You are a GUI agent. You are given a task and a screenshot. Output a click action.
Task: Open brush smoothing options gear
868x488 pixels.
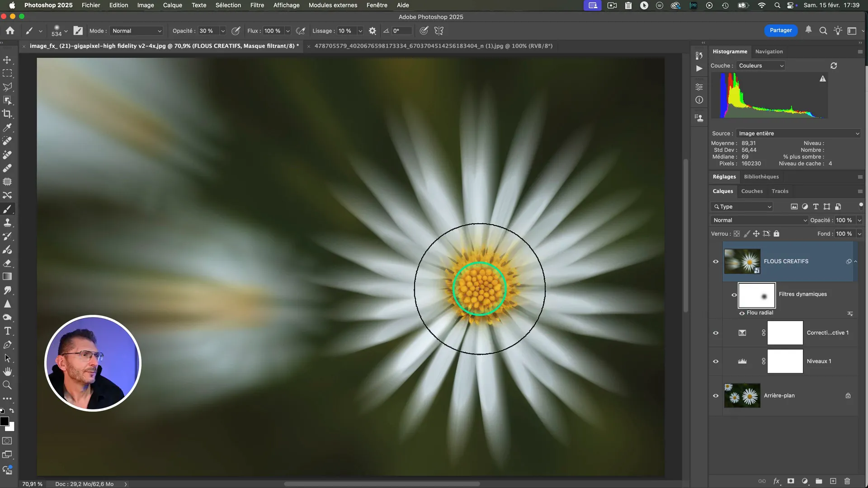(x=372, y=31)
